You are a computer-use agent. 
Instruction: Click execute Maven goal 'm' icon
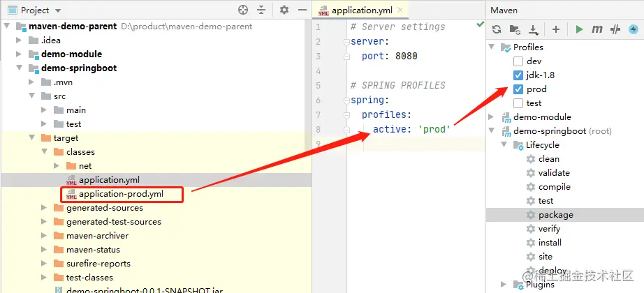[597, 29]
